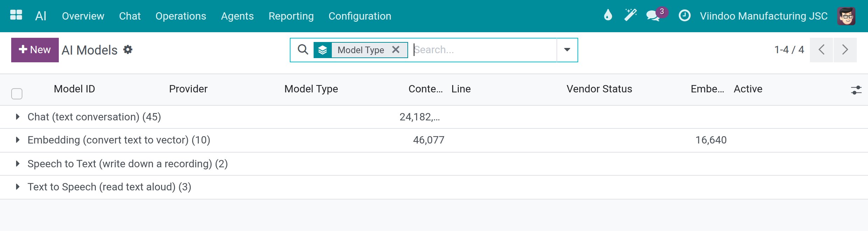Open the magic wand AI tool
The height and width of the screenshot is (231, 868).
click(x=630, y=15)
